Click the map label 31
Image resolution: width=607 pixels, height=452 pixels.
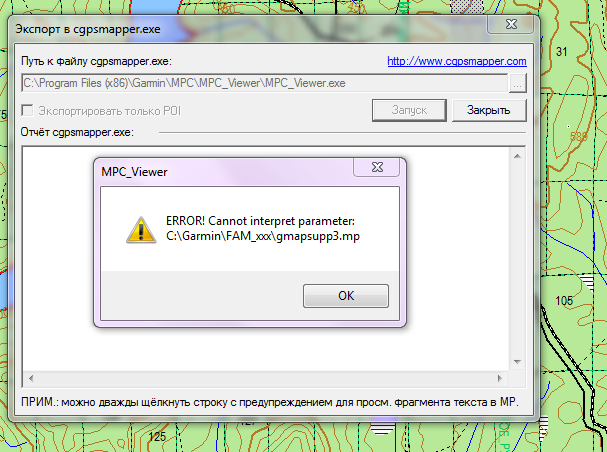[561, 51]
